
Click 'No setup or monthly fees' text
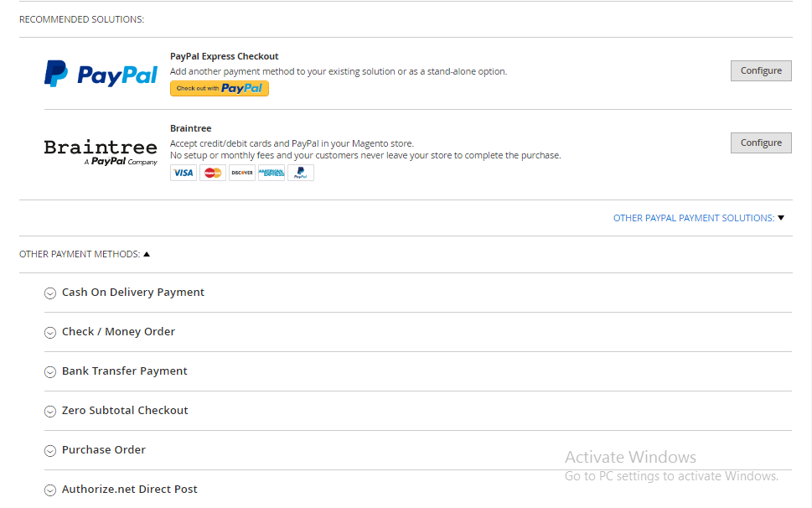point(365,155)
